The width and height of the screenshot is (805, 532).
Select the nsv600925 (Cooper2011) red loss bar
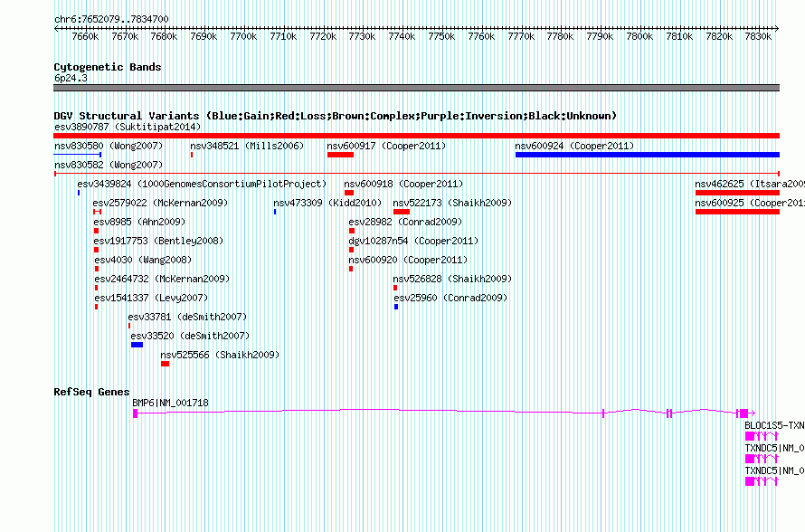pos(737,212)
